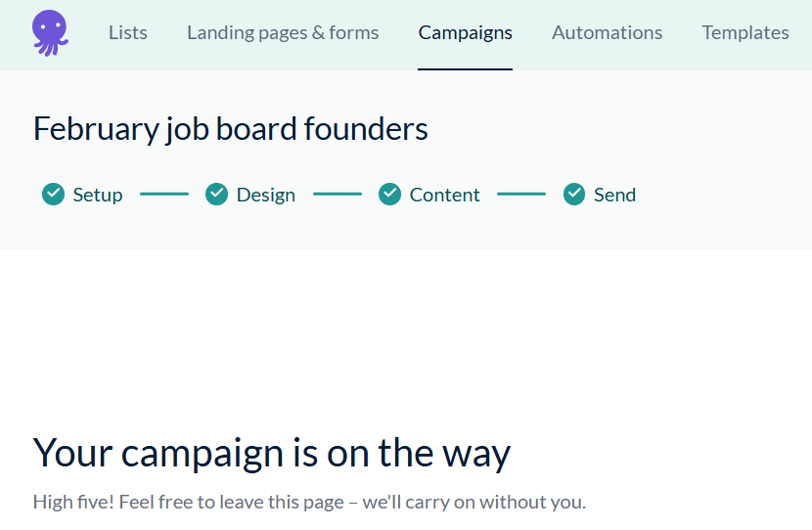Click the Send step checkmark icon
Screen dimensions: 812x530
[x=574, y=195]
